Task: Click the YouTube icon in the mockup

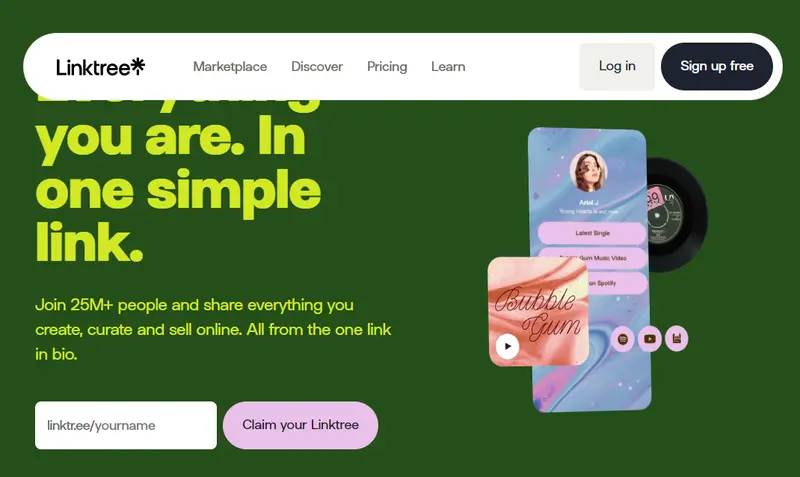Action: (649, 339)
